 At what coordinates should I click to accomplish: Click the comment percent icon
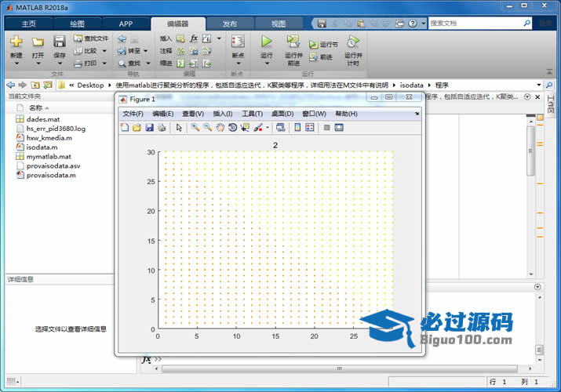180,51
